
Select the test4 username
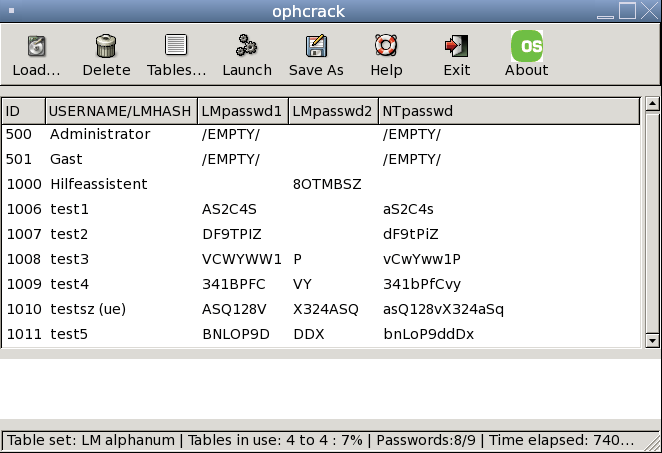70,284
